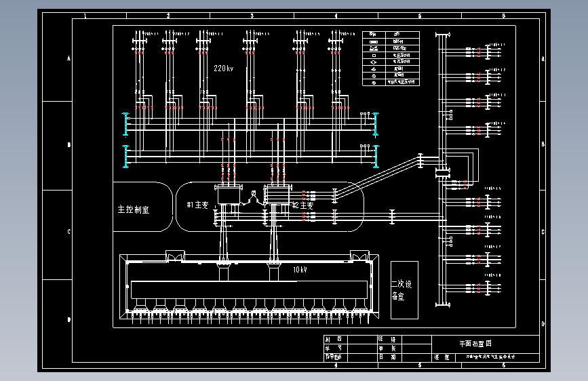Click column number "1" on top border
Image resolution: width=588 pixels, height=381 pixels.
[x=85, y=16]
